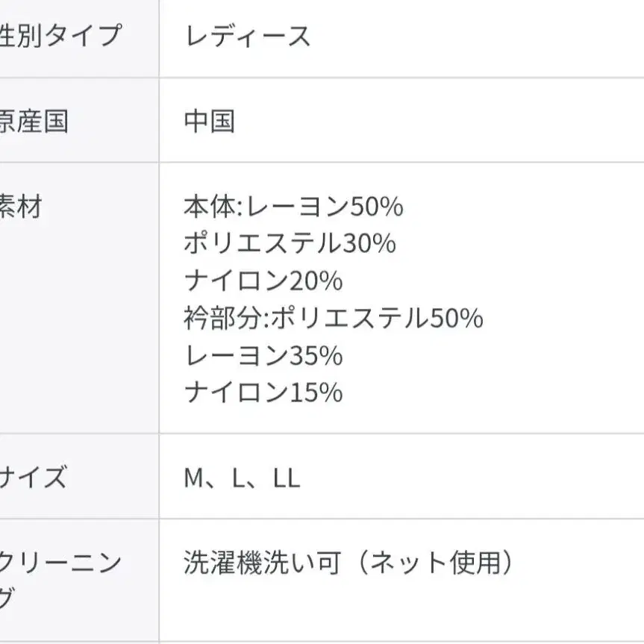Click the サイズ row label

[x=34, y=478]
